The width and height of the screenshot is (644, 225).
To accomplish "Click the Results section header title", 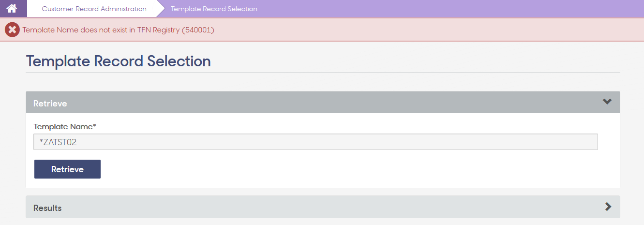I will coord(47,208).
